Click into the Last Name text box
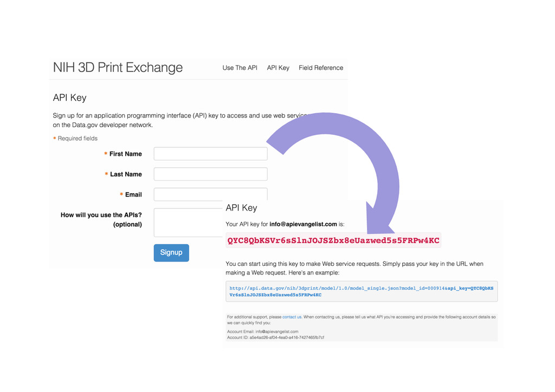This screenshot has height=392, width=555. 210,174
